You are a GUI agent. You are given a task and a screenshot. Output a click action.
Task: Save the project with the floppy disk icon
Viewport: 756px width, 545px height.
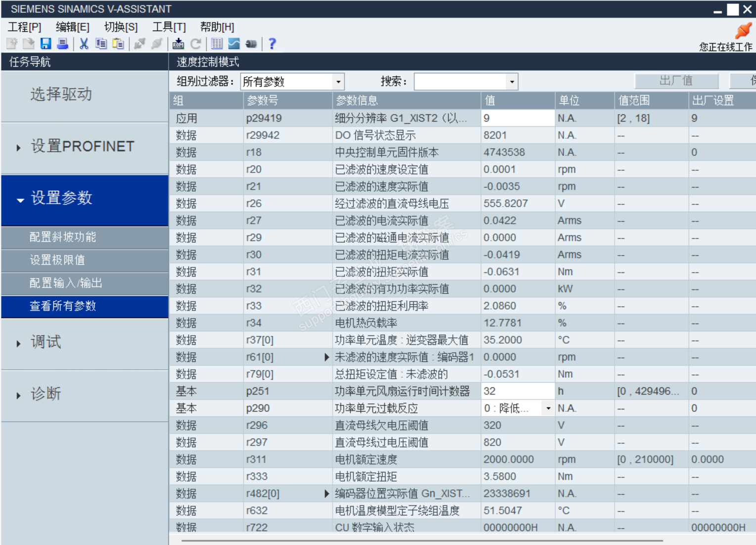[46, 44]
